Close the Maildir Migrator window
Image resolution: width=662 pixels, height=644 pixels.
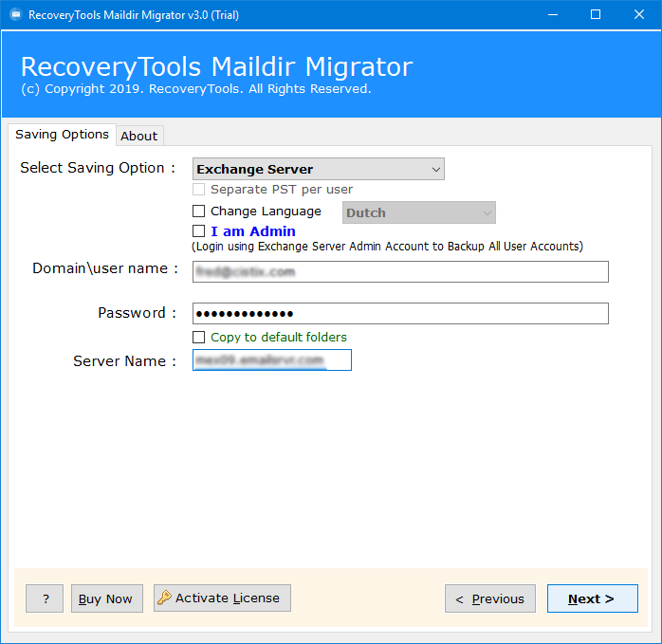pyautogui.click(x=639, y=15)
